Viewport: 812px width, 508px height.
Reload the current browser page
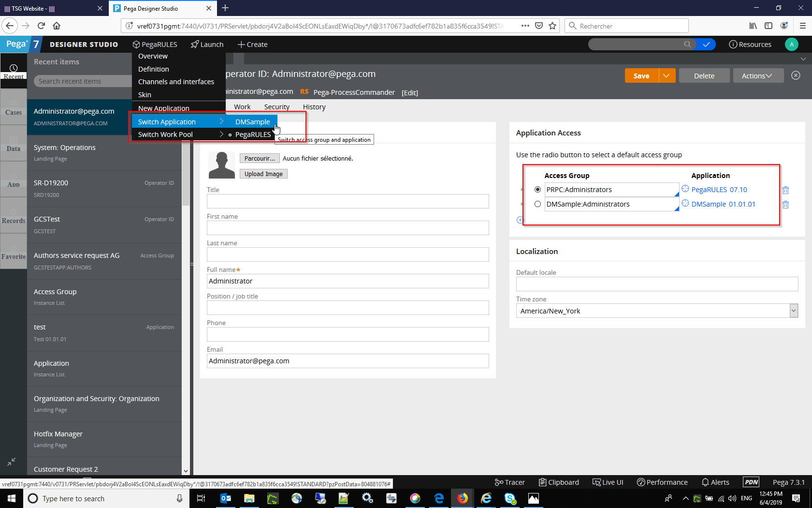[41, 26]
